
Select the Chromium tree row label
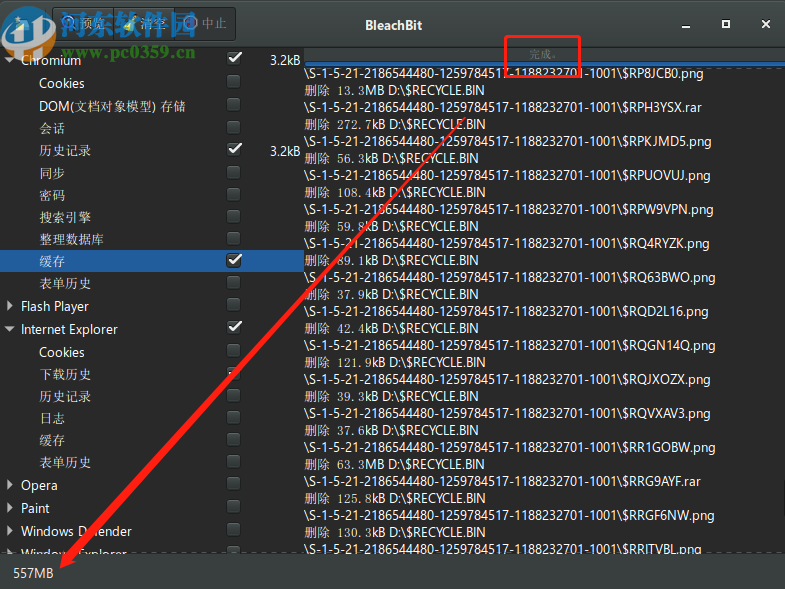tap(51, 61)
